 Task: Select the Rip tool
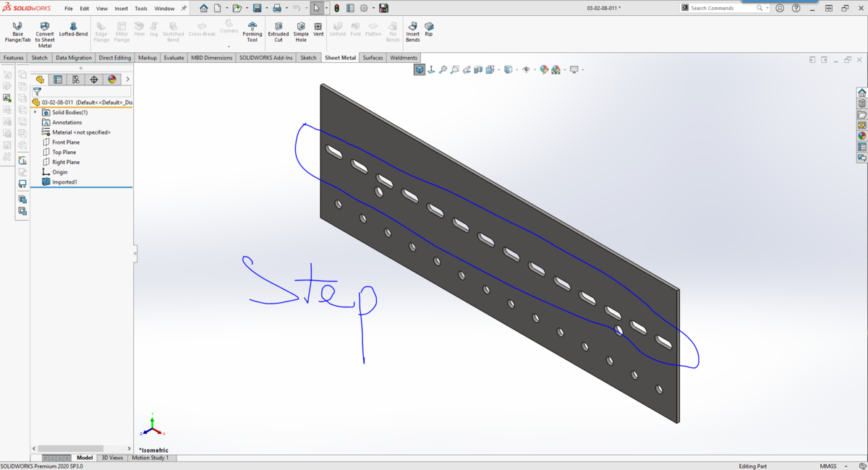click(x=429, y=30)
